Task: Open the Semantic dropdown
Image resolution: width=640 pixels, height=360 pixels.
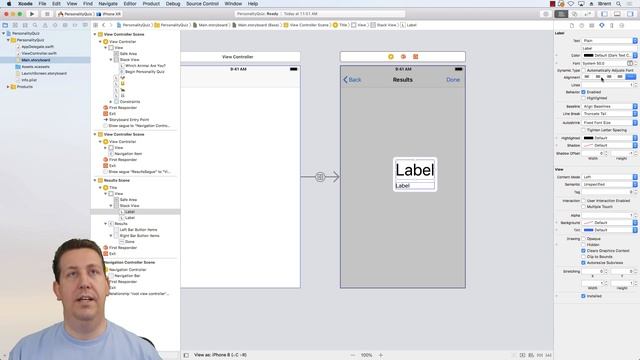Action: [x=609, y=184]
